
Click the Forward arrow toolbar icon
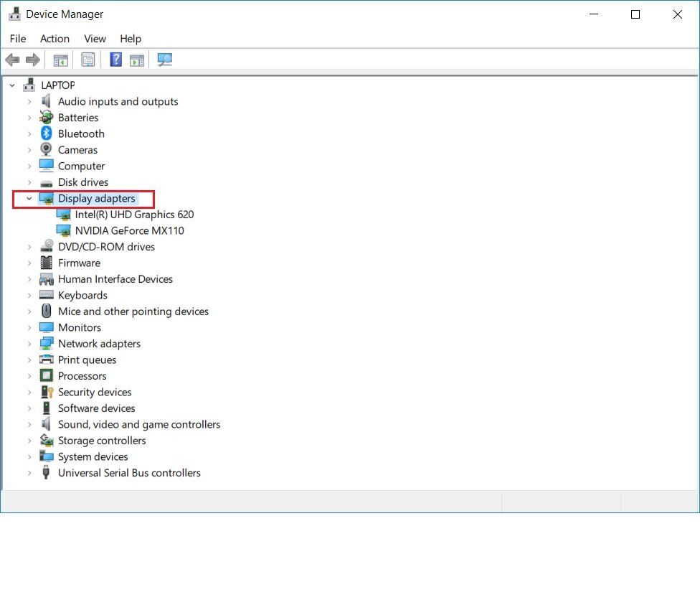pyautogui.click(x=32, y=60)
